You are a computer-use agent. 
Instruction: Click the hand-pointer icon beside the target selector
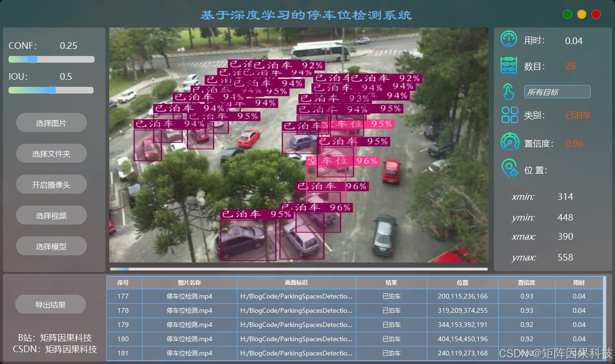(509, 91)
